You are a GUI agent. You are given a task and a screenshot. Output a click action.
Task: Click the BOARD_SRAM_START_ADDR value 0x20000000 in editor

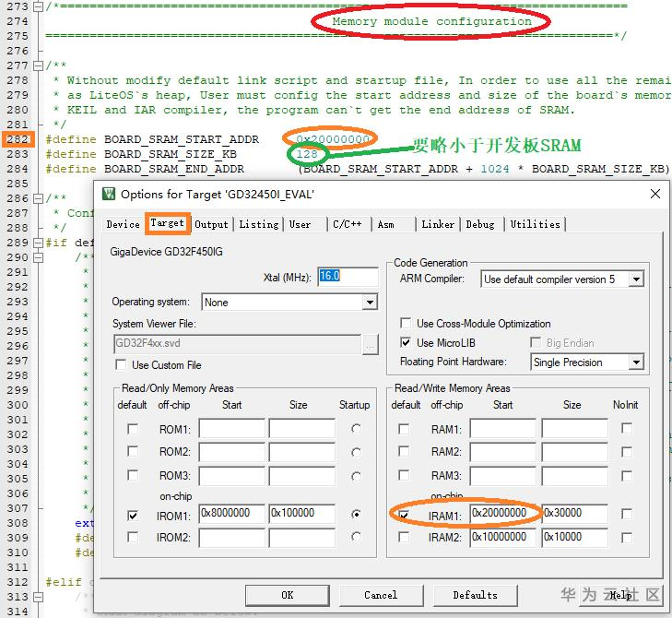pyautogui.click(x=333, y=139)
